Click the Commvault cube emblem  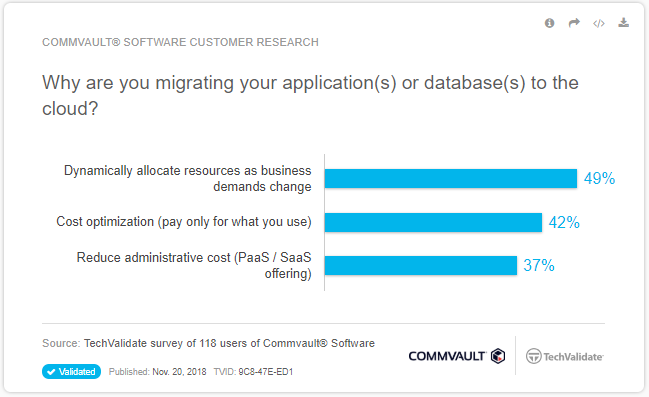pyautogui.click(x=498, y=356)
